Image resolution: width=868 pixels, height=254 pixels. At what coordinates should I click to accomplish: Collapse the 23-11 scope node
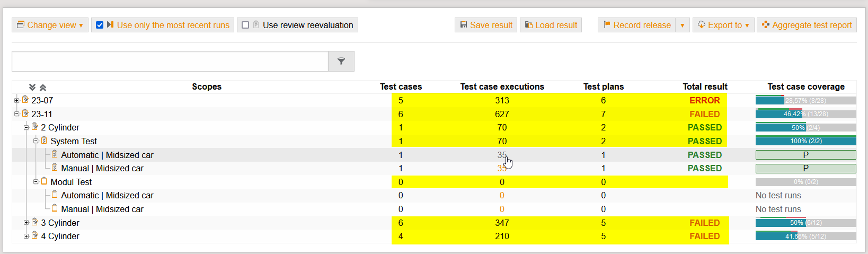(x=16, y=113)
